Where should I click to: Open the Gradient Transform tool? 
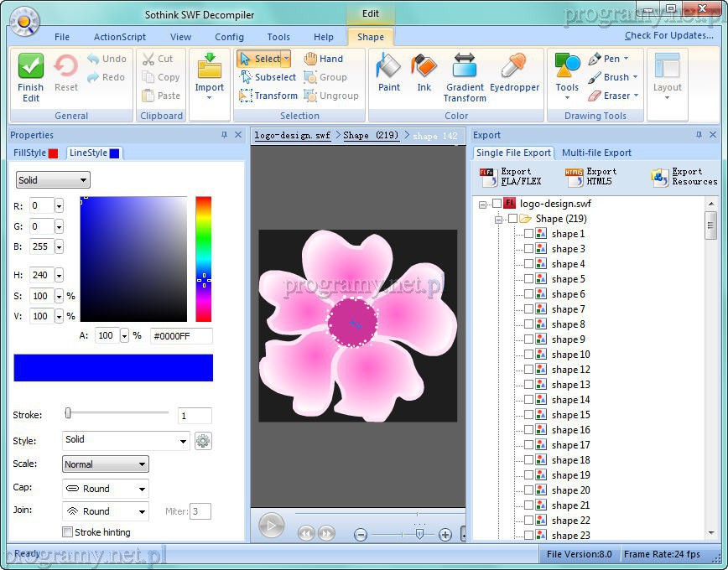(465, 76)
